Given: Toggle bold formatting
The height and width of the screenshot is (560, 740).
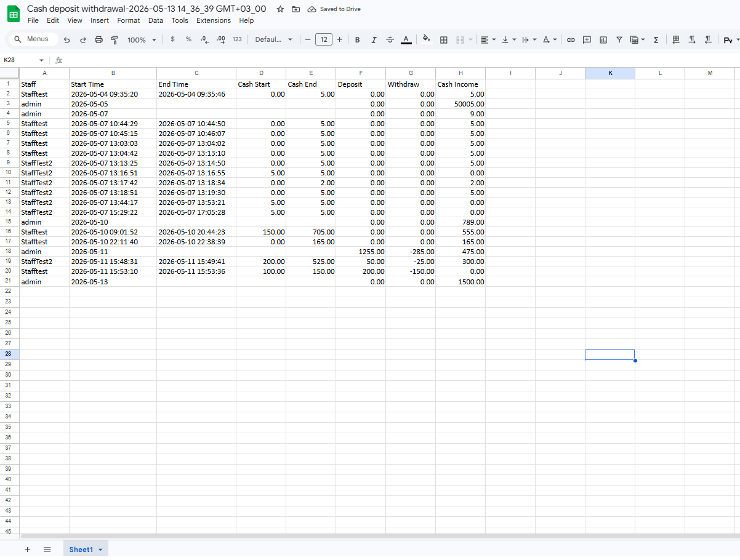Looking at the screenshot, I should (357, 39).
